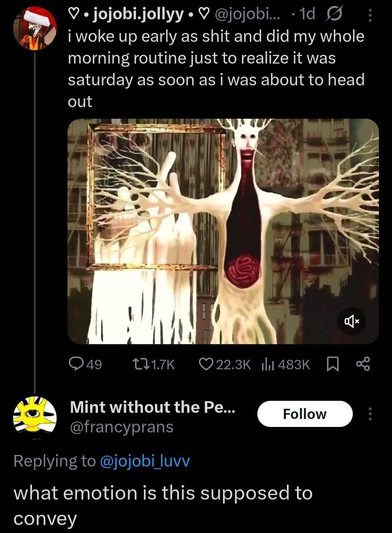Open the @jojobi_luvv mention link
This screenshot has width=392, height=533.
click(x=144, y=461)
